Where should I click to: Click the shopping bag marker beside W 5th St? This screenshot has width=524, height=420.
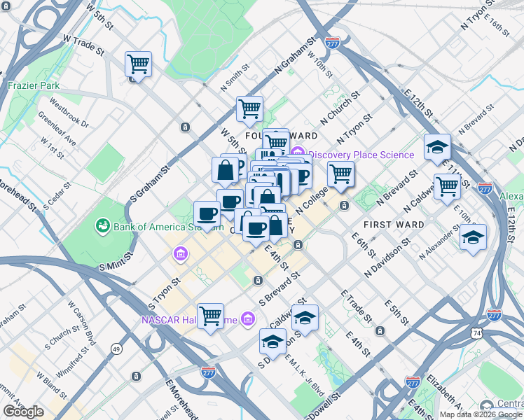[226, 171]
